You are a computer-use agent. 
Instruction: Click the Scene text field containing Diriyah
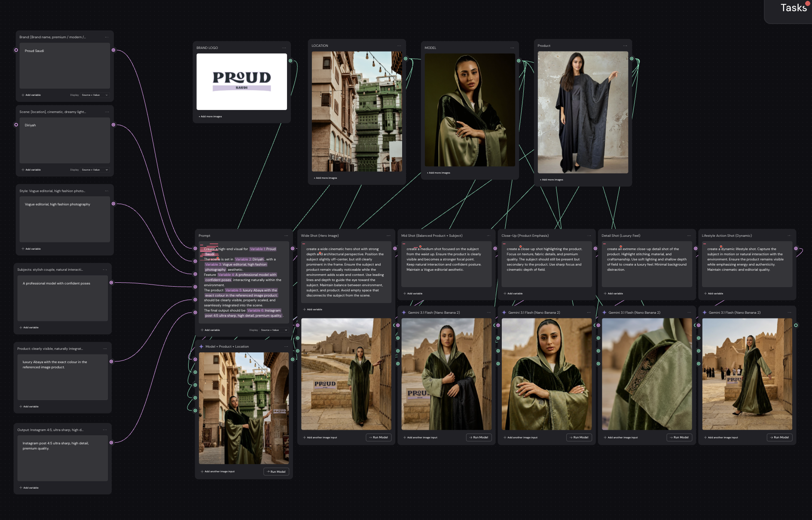click(65, 141)
